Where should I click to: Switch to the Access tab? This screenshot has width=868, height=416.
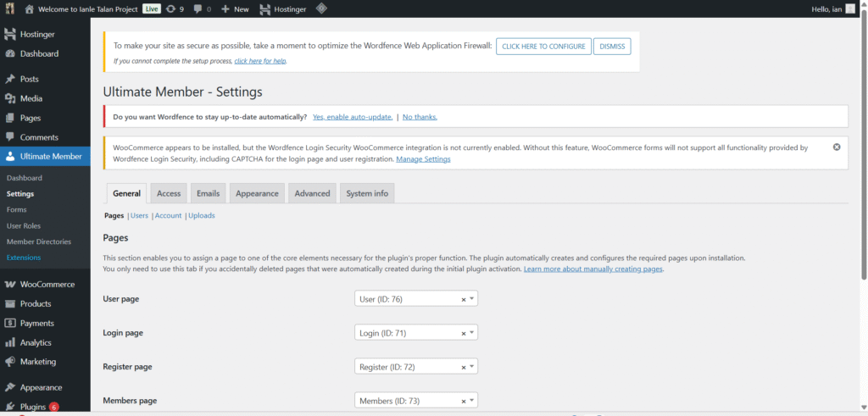(169, 193)
